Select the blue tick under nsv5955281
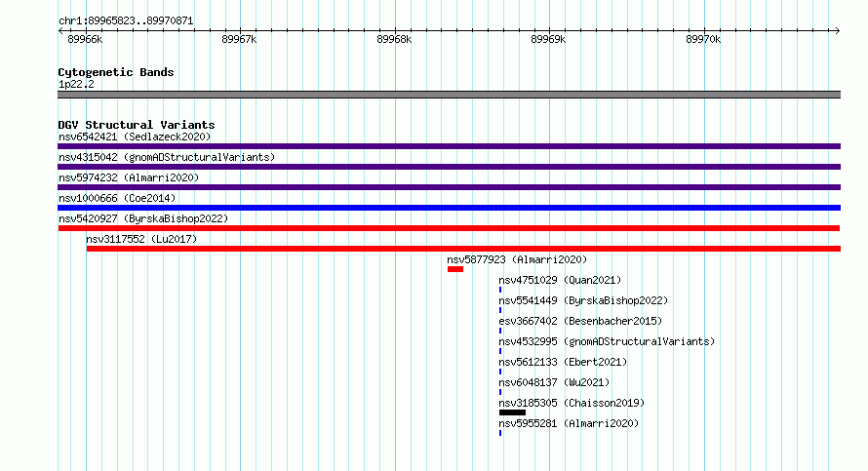868x471 pixels. click(500, 433)
